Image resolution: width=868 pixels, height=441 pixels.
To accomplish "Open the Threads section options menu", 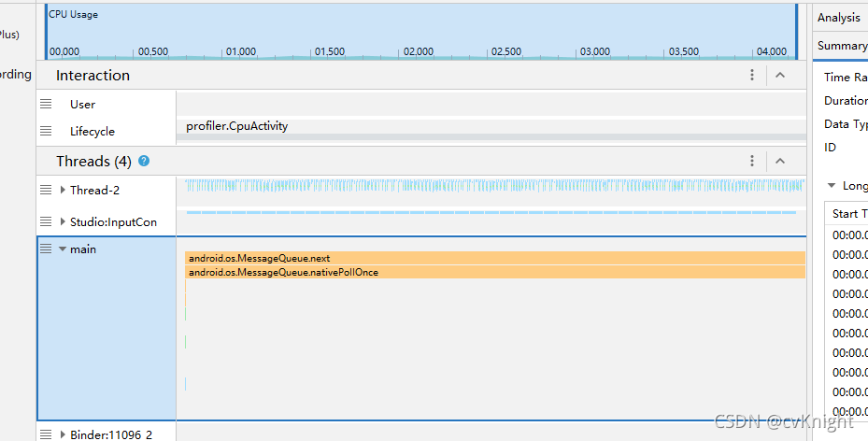I will click(752, 161).
